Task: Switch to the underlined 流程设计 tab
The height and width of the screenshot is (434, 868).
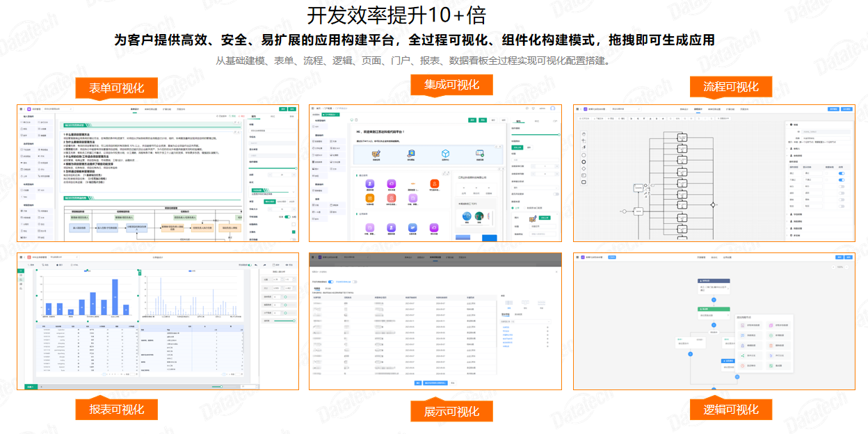Action: click(x=698, y=109)
